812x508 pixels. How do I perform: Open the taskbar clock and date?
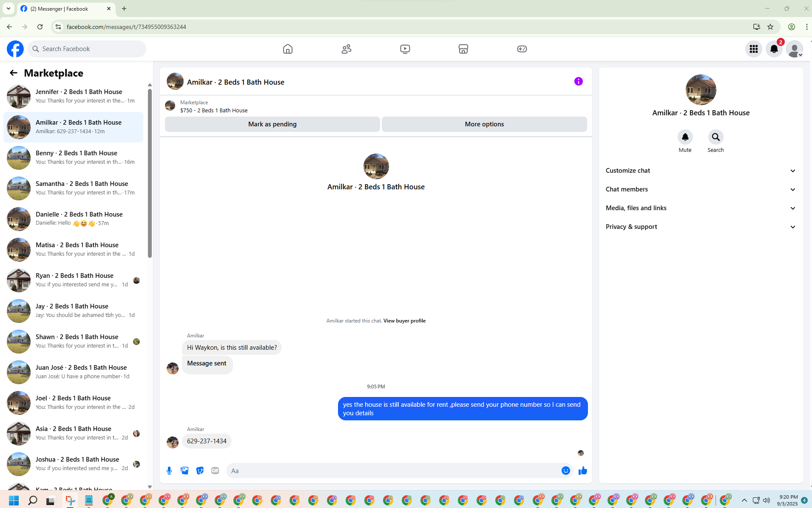(787, 500)
